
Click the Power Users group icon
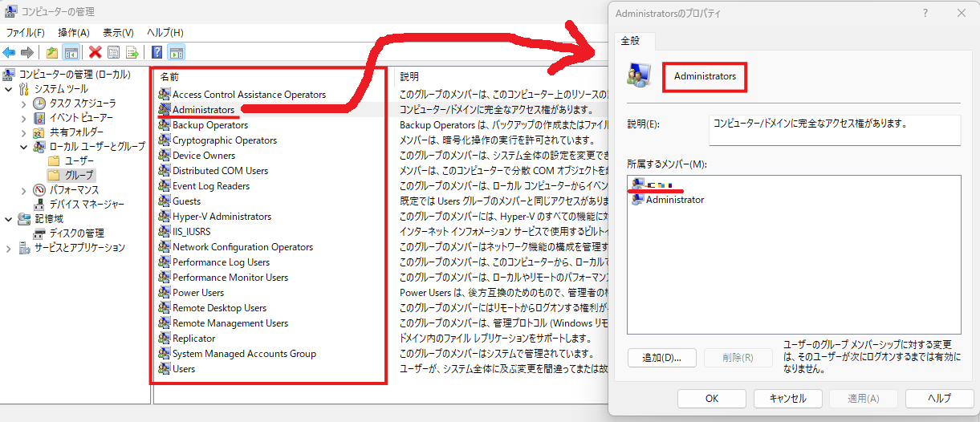[x=165, y=292]
